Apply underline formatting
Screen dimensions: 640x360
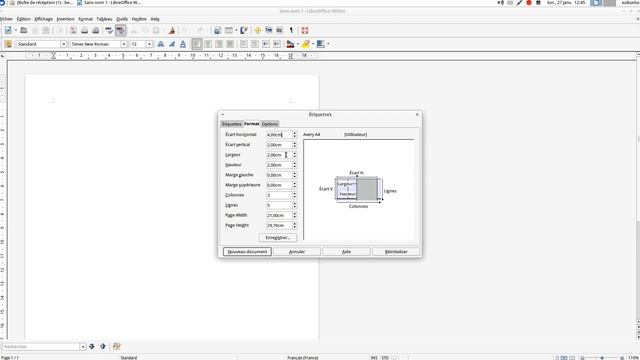pos(183,44)
